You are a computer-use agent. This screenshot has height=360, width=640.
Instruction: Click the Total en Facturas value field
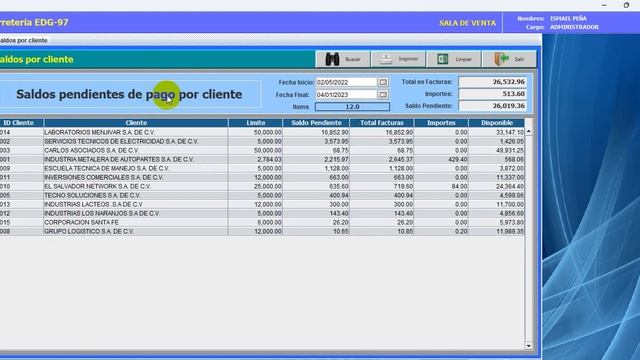coord(492,82)
